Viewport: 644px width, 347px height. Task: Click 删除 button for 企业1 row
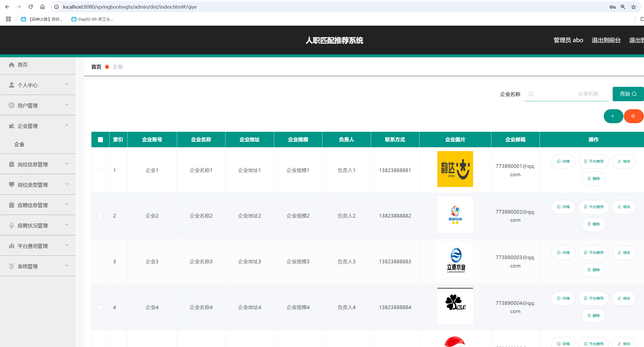[594, 179]
